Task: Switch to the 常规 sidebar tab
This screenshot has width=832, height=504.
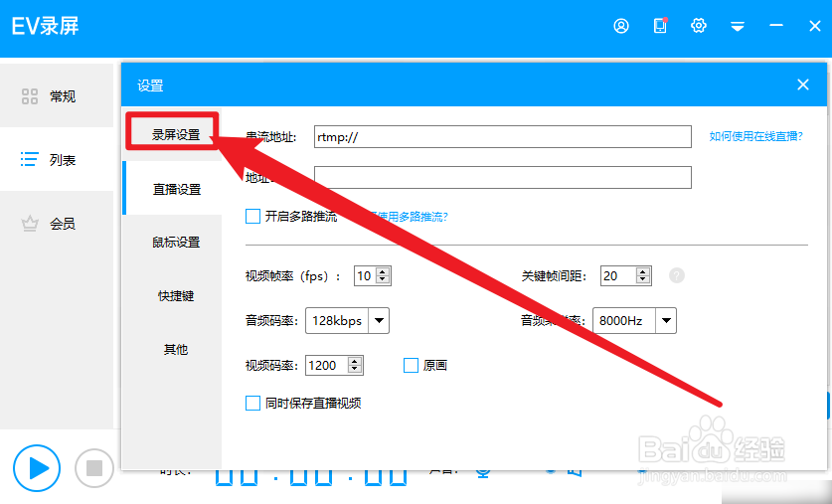Action: point(57,95)
